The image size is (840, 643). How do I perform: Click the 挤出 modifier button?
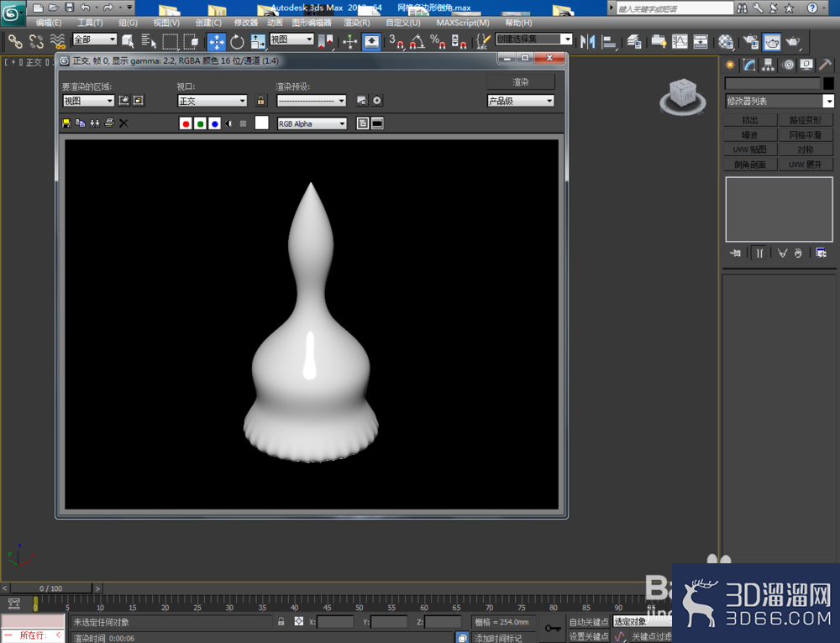point(750,120)
